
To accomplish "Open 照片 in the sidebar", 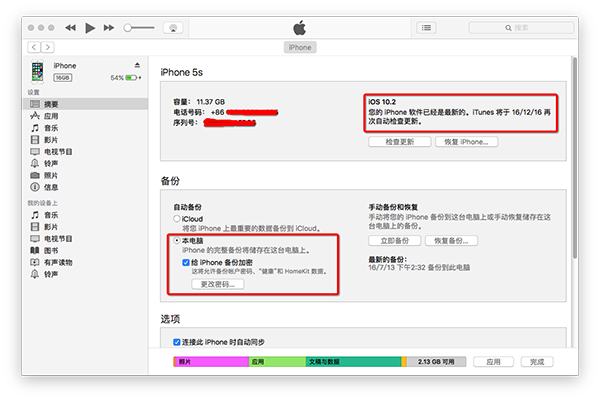I will (x=86, y=175).
